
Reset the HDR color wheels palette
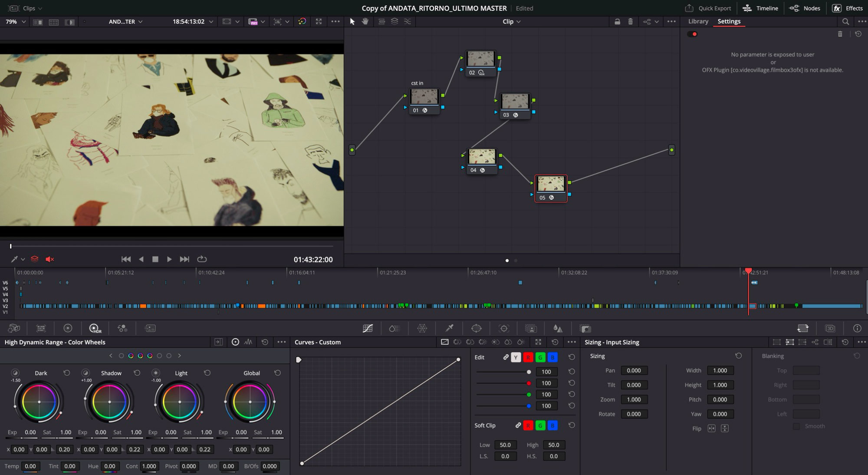tap(265, 342)
